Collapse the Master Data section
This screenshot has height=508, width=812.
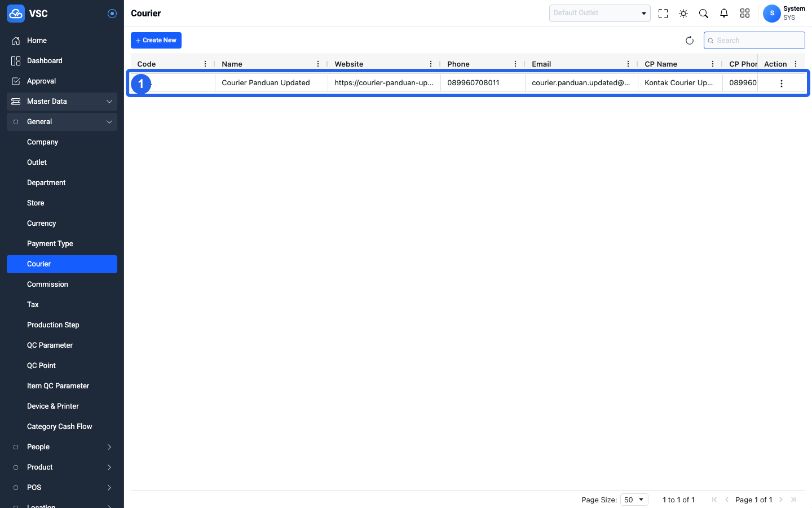coord(62,102)
